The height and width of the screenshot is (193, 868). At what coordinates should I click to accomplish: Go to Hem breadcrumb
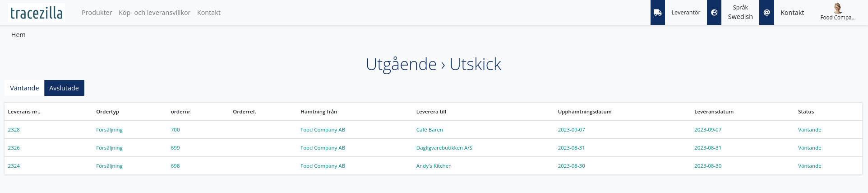coord(18,35)
